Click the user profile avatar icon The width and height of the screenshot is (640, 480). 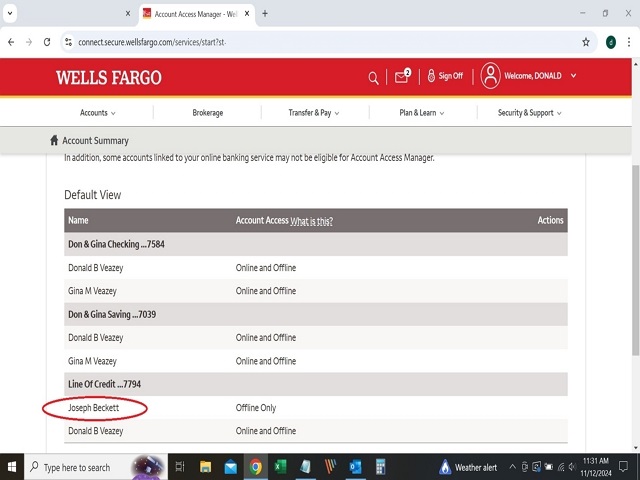click(490, 76)
